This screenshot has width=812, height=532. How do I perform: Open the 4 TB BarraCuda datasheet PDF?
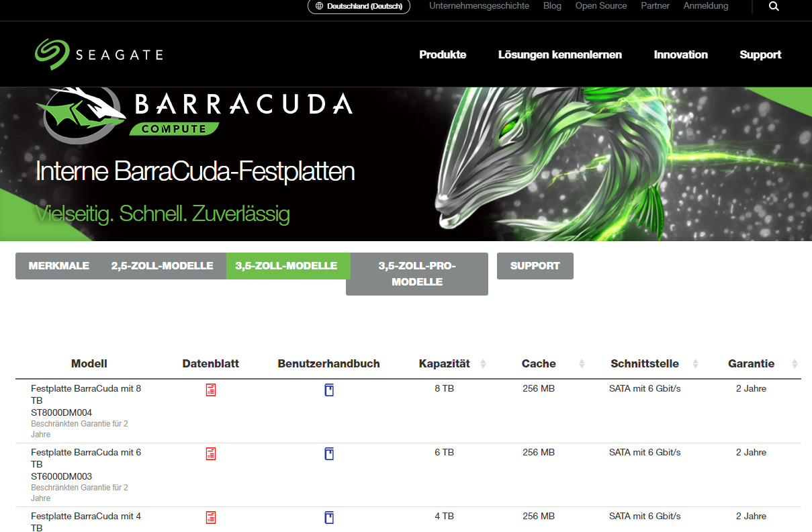point(211,517)
